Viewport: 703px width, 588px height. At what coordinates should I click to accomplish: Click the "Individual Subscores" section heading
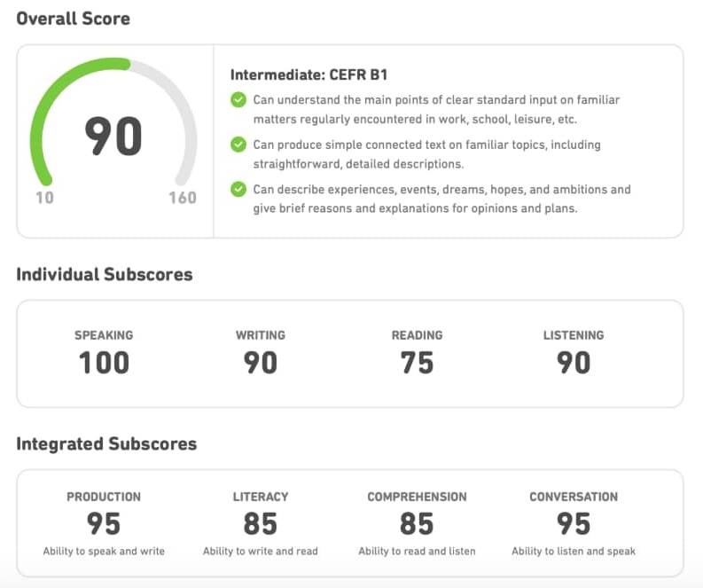104,274
